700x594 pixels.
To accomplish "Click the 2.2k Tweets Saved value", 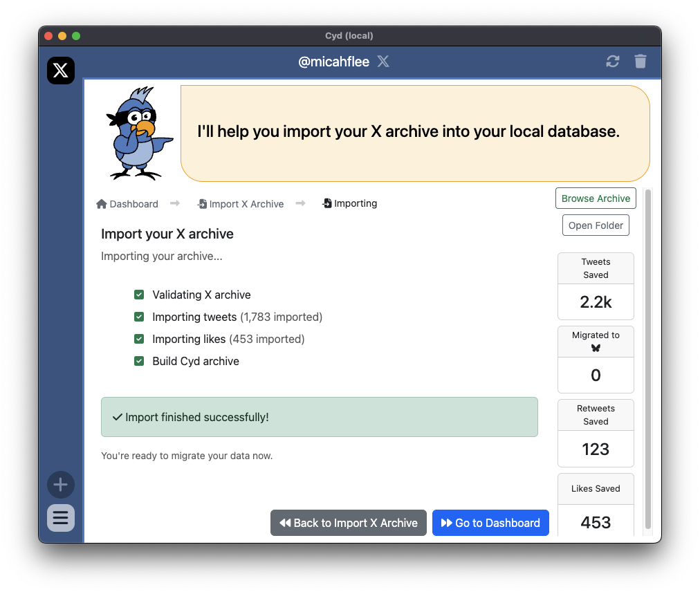I will (596, 302).
